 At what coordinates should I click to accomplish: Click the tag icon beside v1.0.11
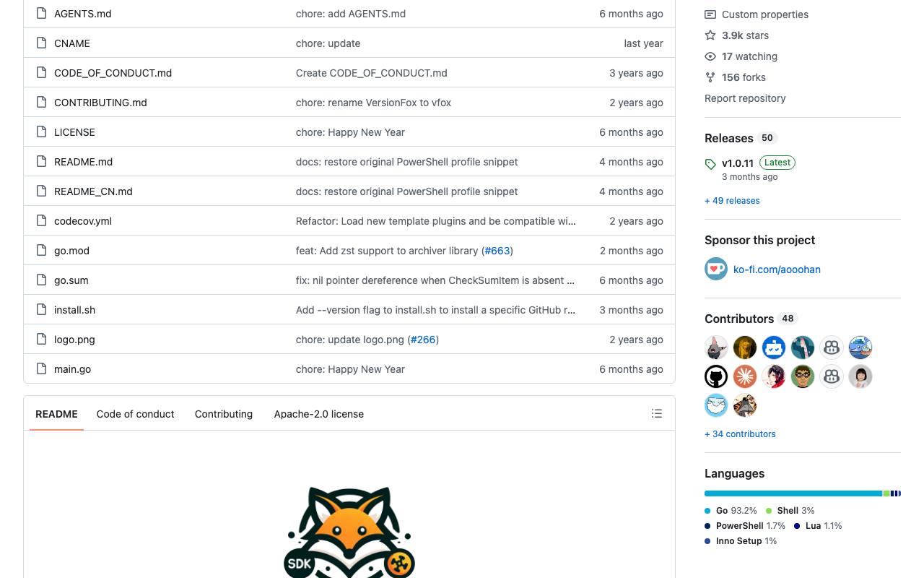tap(710, 164)
